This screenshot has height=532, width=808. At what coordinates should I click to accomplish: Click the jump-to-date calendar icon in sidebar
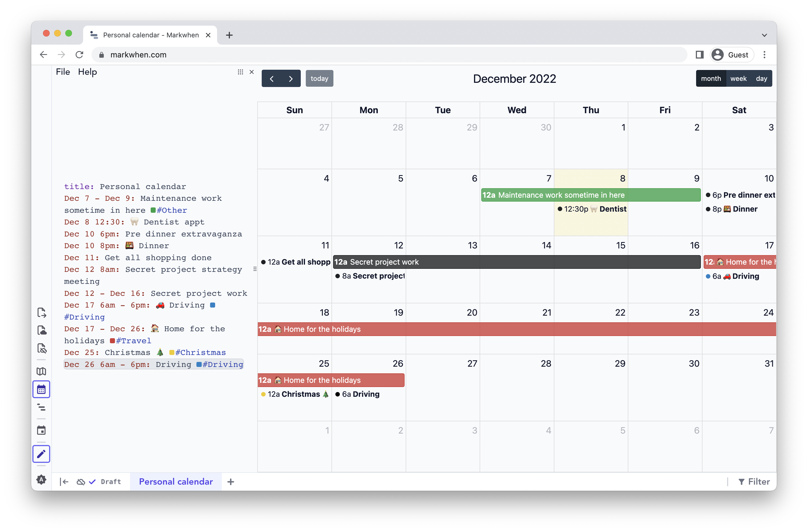coord(41,430)
